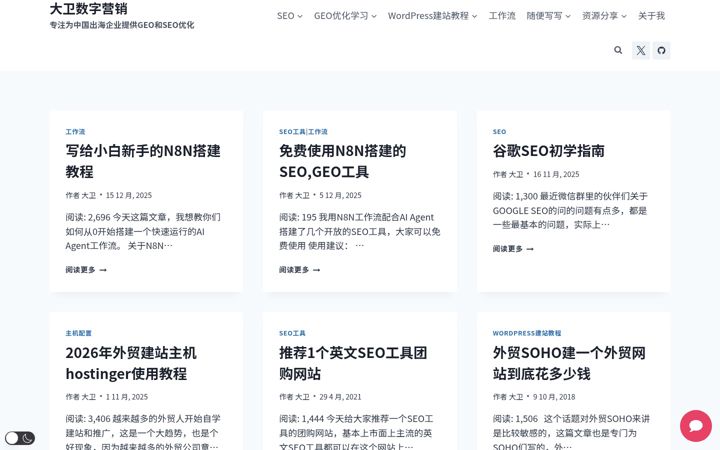Expand the 资源分享 menu chevron

click(624, 16)
